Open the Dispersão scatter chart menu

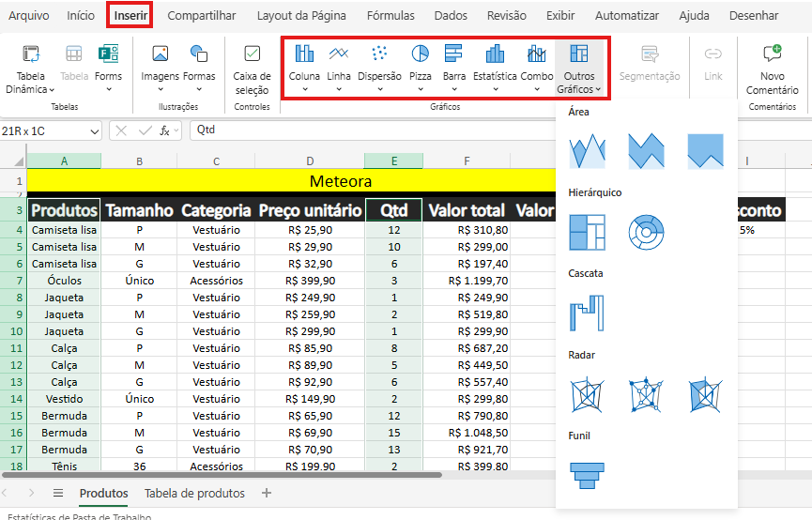pyautogui.click(x=379, y=69)
